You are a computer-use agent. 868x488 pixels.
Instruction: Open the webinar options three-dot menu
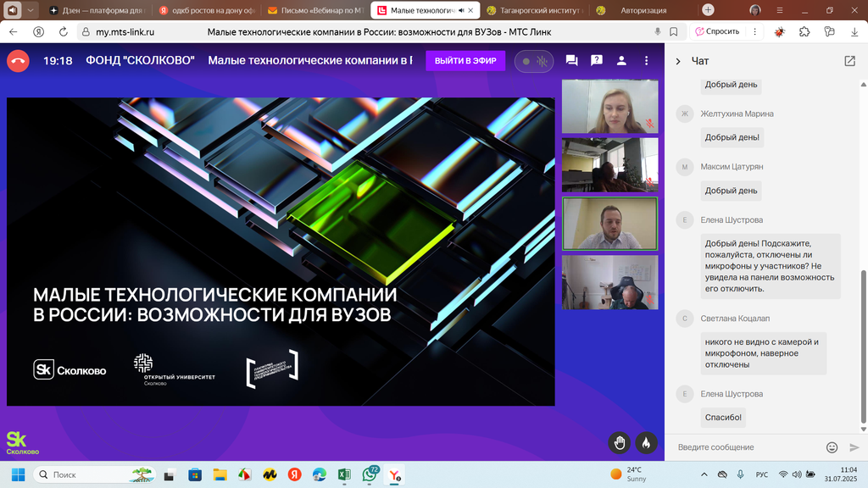(647, 61)
